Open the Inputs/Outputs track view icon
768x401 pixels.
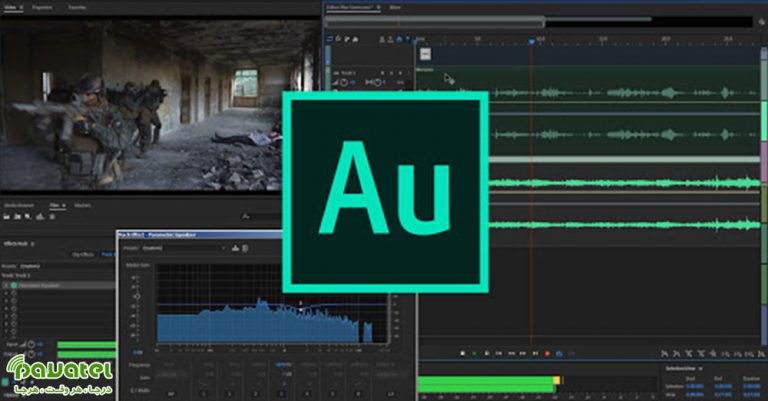(x=329, y=39)
